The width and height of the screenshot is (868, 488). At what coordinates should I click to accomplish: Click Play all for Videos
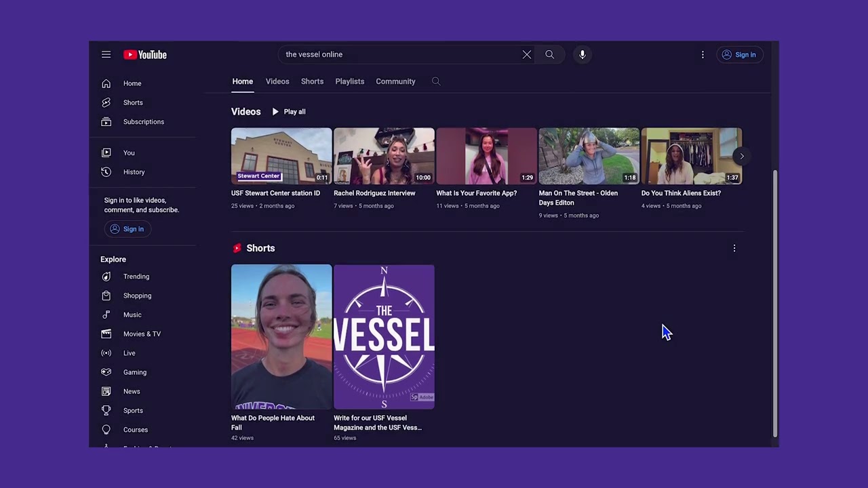click(289, 112)
